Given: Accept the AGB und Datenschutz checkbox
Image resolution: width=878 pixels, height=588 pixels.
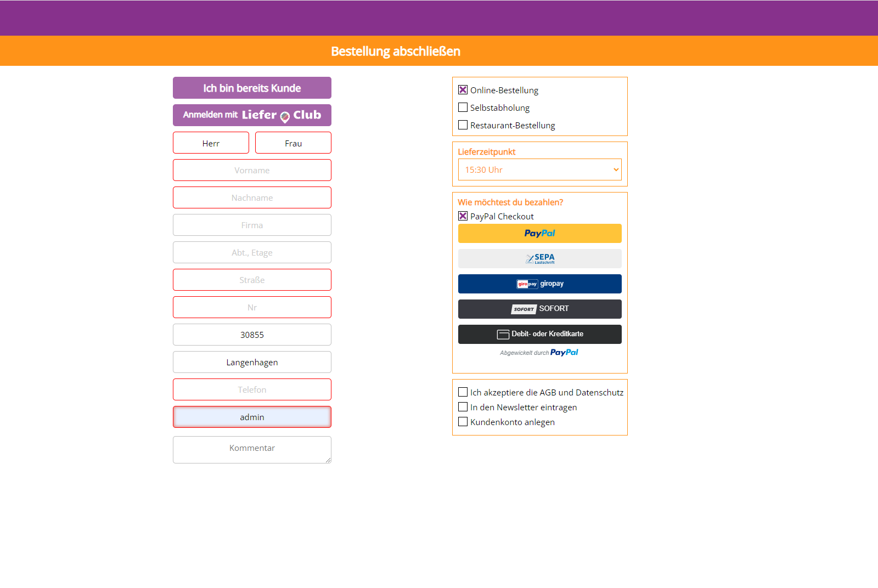Looking at the screenshot, I should (x=463, y=392).
